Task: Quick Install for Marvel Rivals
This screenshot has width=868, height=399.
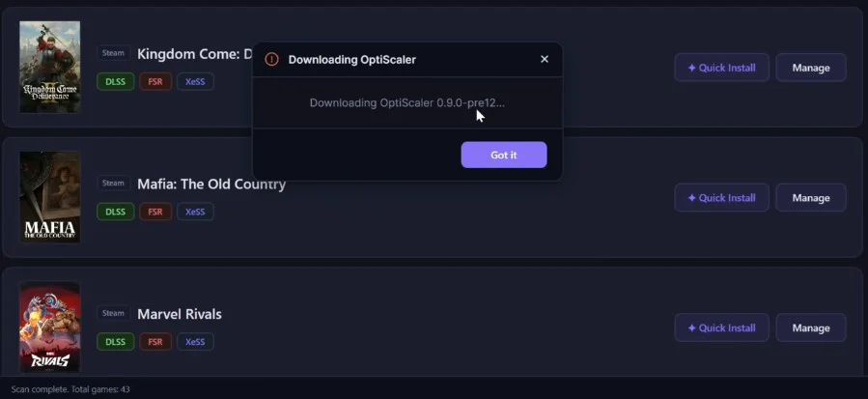Action: point(721,328)
